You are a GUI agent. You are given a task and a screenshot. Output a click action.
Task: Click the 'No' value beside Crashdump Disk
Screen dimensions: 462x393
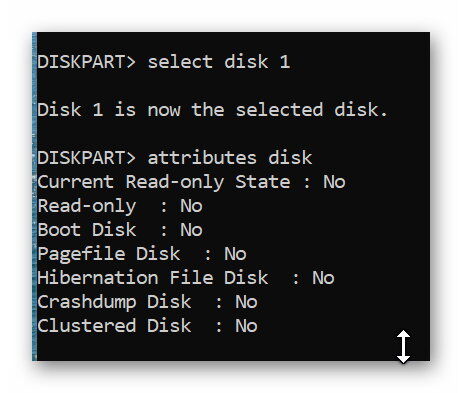pos(246,302)
